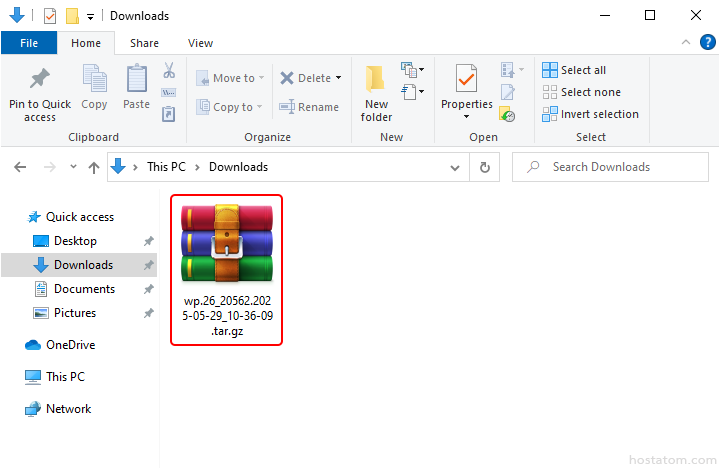Viewport: 720px width, 468px height.
Task: Click the Paste clipboard icon
Action: pyautogui.click(x=136, y=80)
